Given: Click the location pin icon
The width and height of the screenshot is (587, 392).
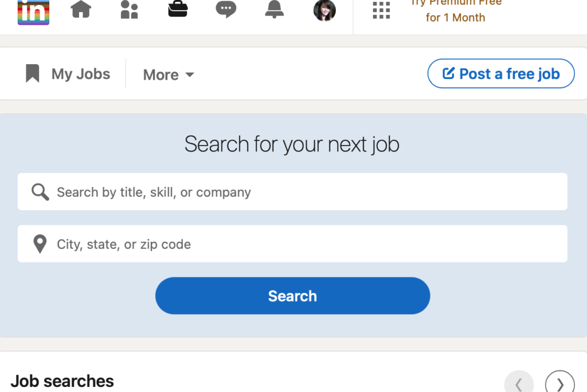Looking at the screenshot, I should click(40, 244).
